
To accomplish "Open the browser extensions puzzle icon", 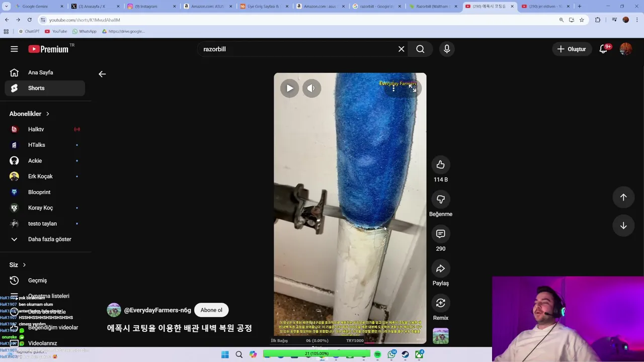I will pos(598,20).
